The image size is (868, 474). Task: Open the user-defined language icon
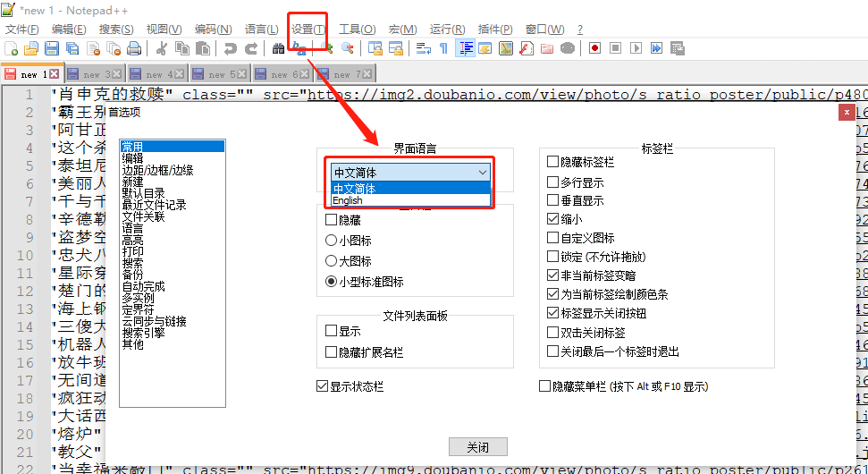pyautogui.click(x=485, y=48)
